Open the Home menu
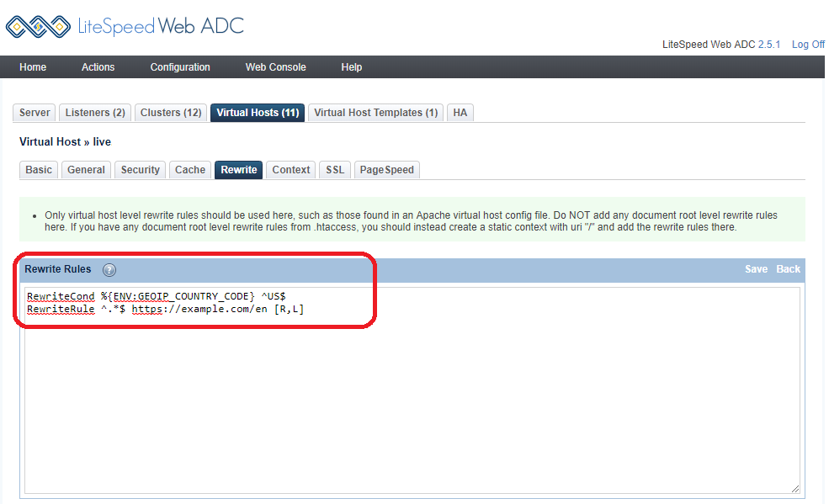The image size is (829, 504). 33,67
